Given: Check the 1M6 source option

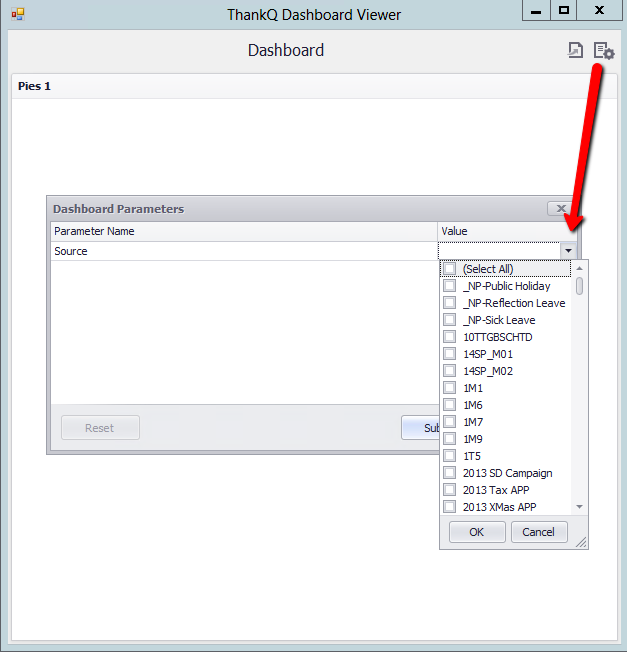Looking at the screenshot, I should pyautogui.click(x=450, y=405).
